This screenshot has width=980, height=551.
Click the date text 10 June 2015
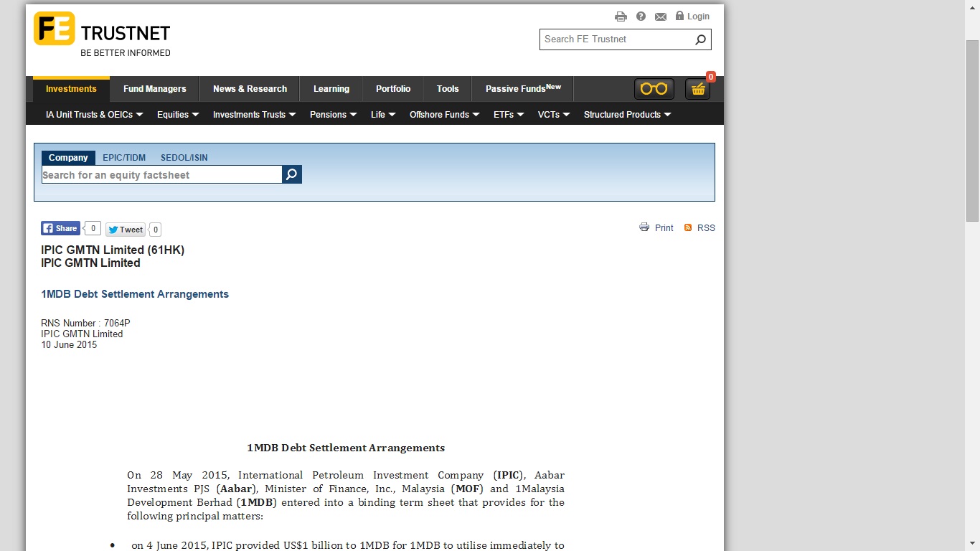(x=69, y=345)
